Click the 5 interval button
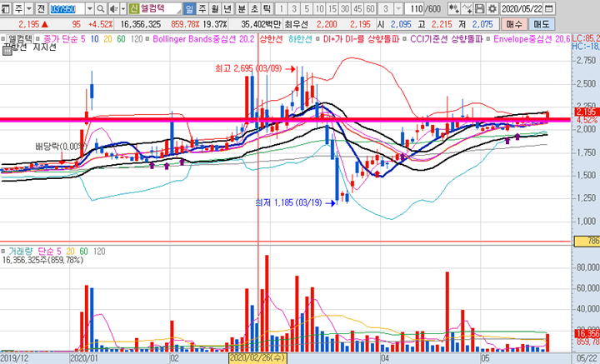Viewport: 600px width, 364px height. (x=307, y=8)
